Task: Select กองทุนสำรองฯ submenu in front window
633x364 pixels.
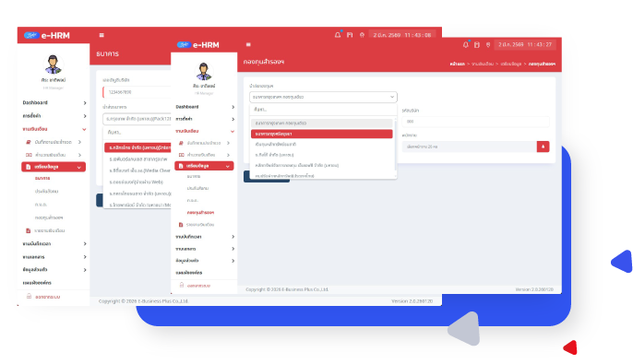Action: click(200, 213)
